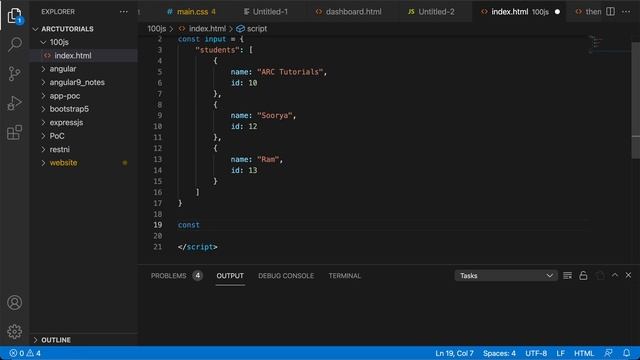This screenshot has height=360, width=640.
Task: Click line number 18 in gutter
Action: click(x=158, y=214)
